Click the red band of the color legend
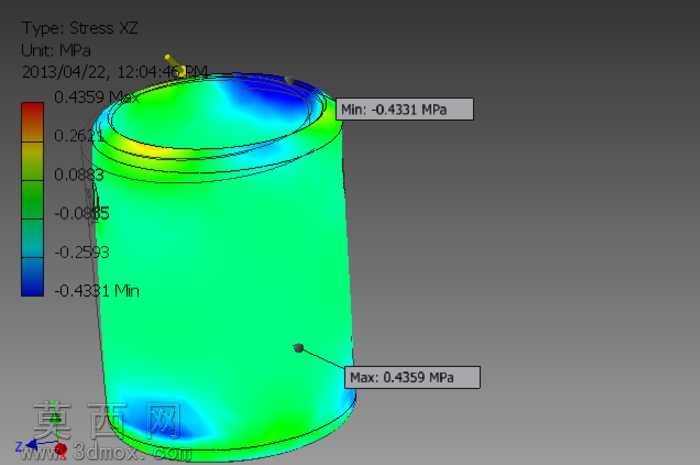Viewport: 700px width, 465px height. coord(33,122)
